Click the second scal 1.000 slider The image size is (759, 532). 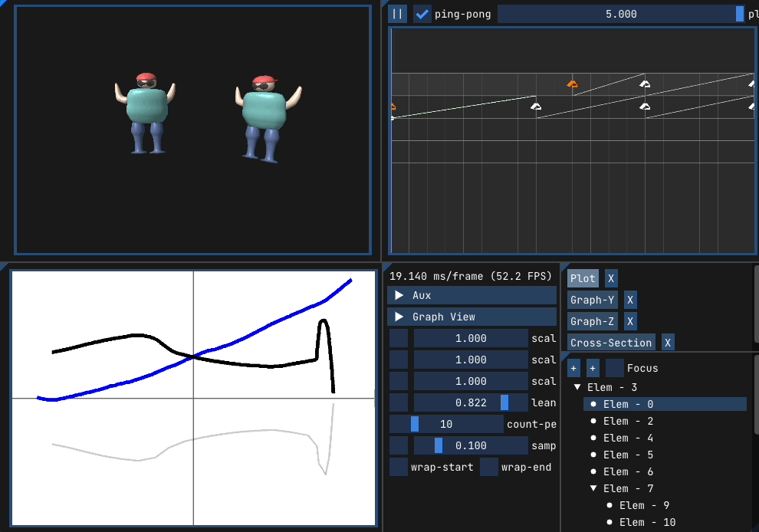coord(471,360)
